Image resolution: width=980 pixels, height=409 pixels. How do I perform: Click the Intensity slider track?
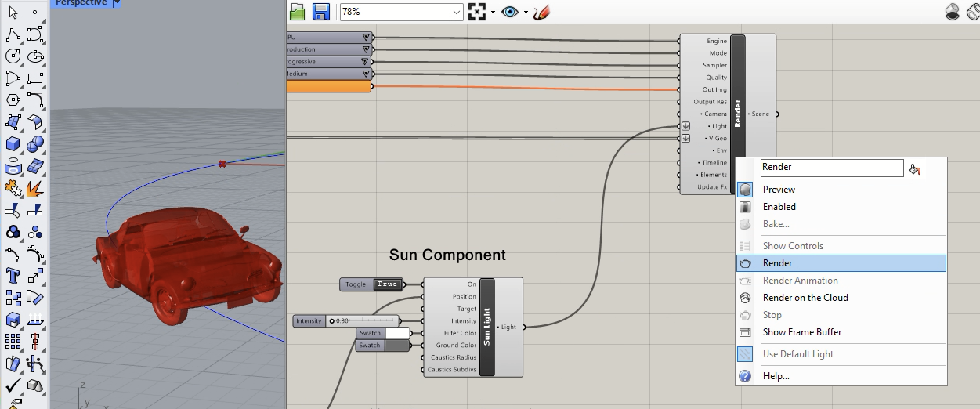[362, 321]
